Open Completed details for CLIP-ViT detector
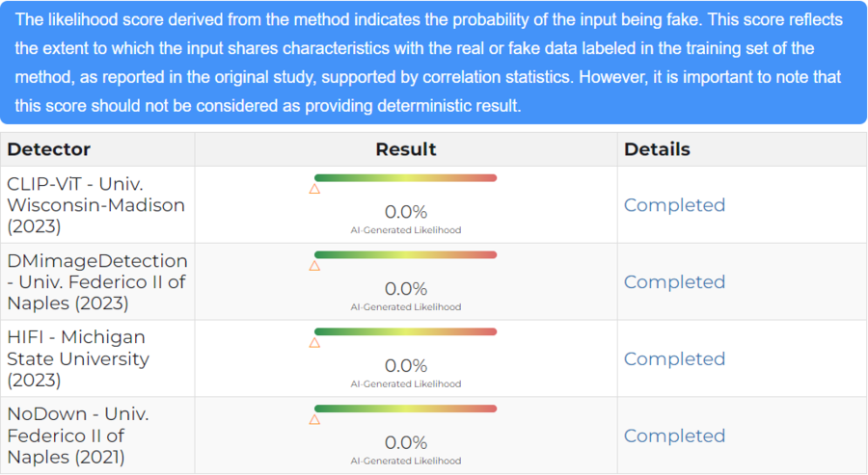868x475 pixels. click(674, 205)
